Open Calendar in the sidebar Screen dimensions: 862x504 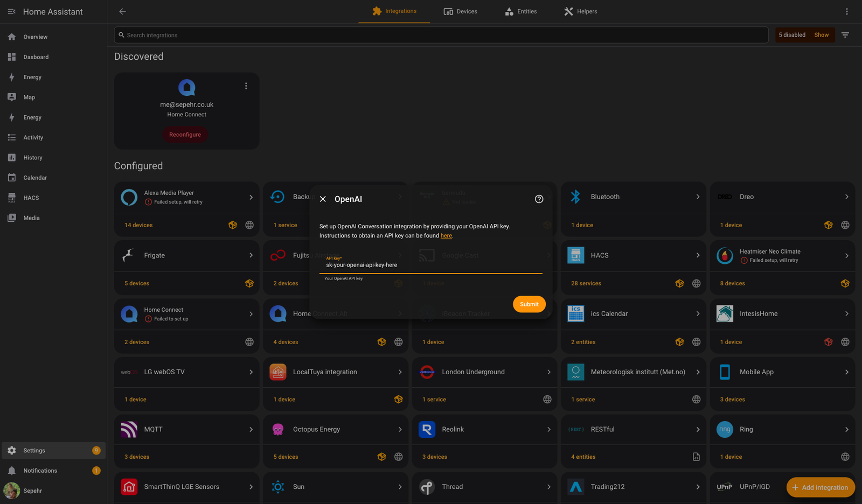(x=53, y=178)
